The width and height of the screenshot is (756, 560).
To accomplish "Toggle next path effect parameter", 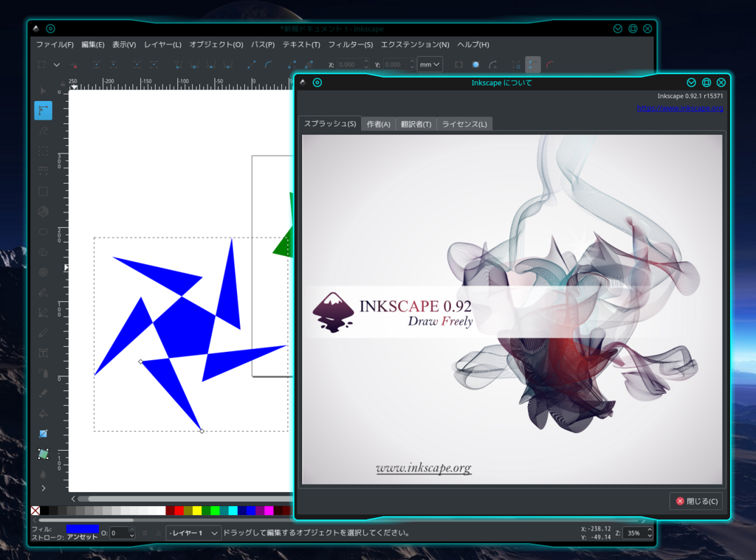I will (492, 65).
